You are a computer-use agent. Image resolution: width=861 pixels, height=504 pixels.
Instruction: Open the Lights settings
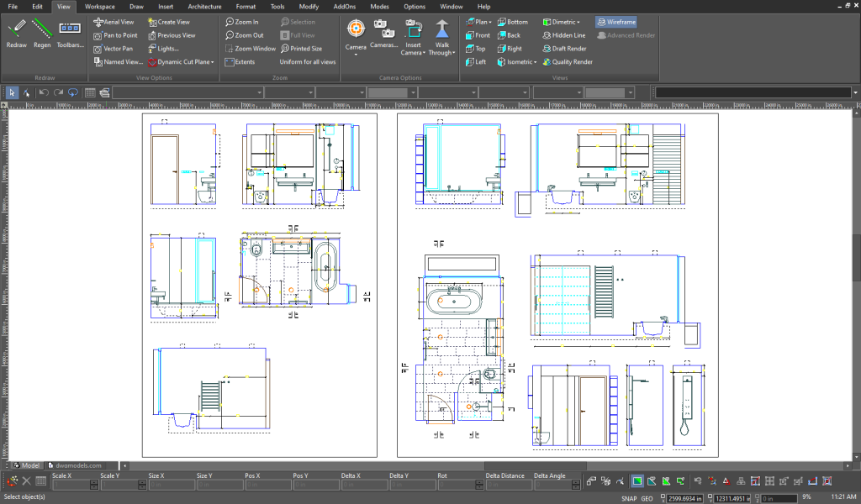163,48
